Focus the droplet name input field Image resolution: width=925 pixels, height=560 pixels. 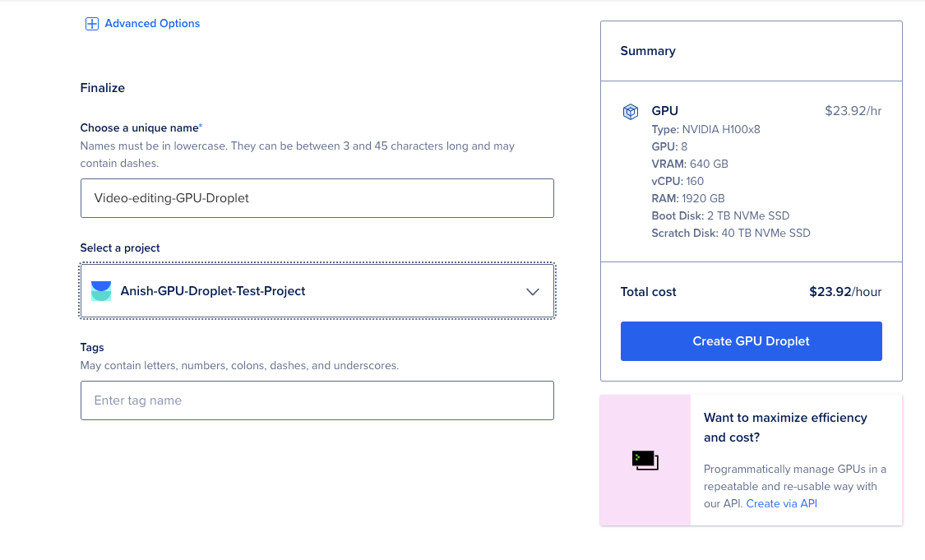[317, 198]
